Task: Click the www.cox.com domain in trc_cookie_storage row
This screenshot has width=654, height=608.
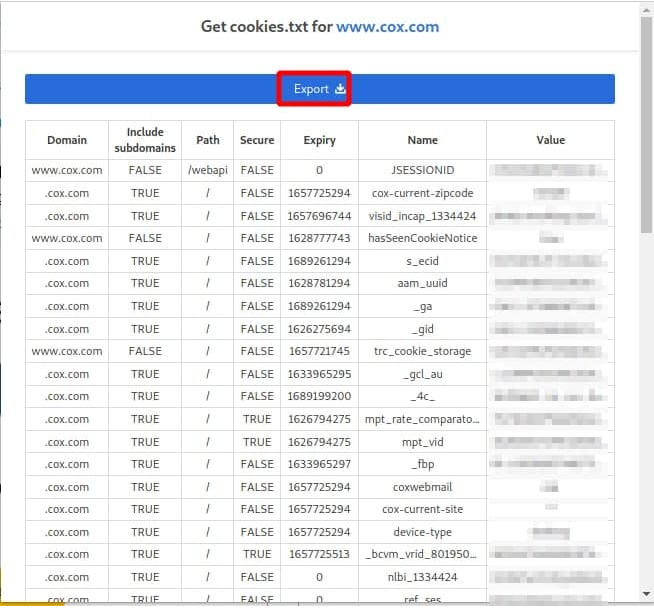Action: [x=67, y=352]
